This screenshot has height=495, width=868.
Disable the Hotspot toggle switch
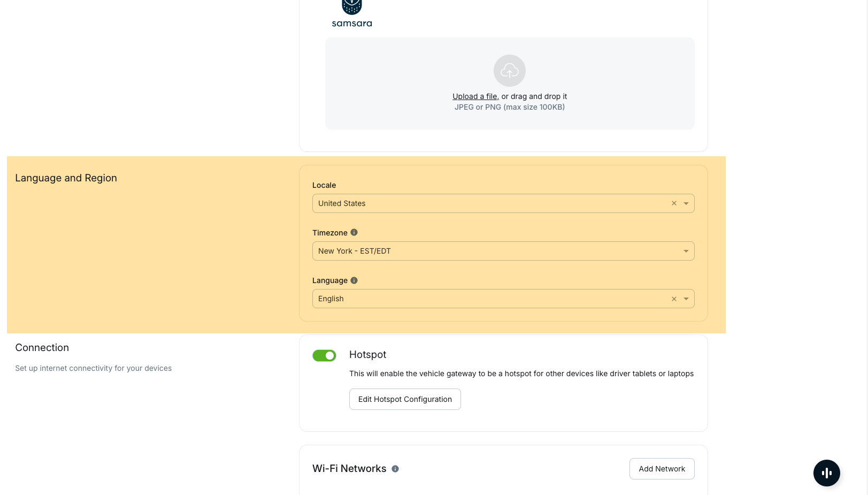tap(324, 356)
